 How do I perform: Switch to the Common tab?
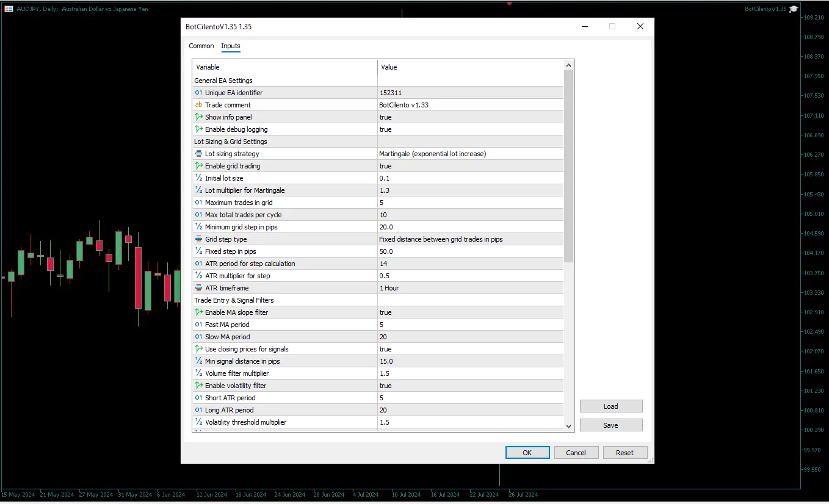pyautogui.click(x=201, y=46)
